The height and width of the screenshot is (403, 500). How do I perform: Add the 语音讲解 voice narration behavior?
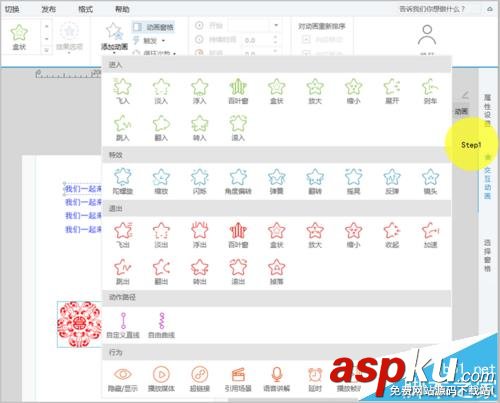(277, 379)
